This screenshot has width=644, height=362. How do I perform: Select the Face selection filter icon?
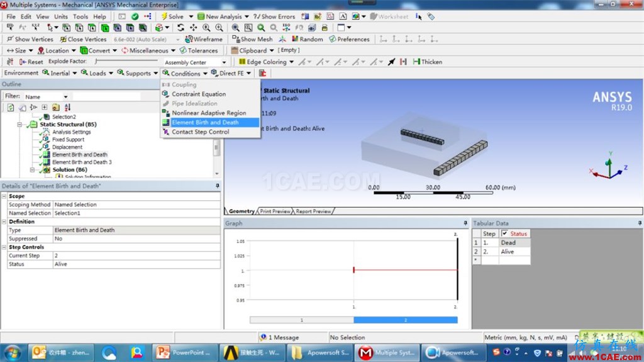[92, 28]
